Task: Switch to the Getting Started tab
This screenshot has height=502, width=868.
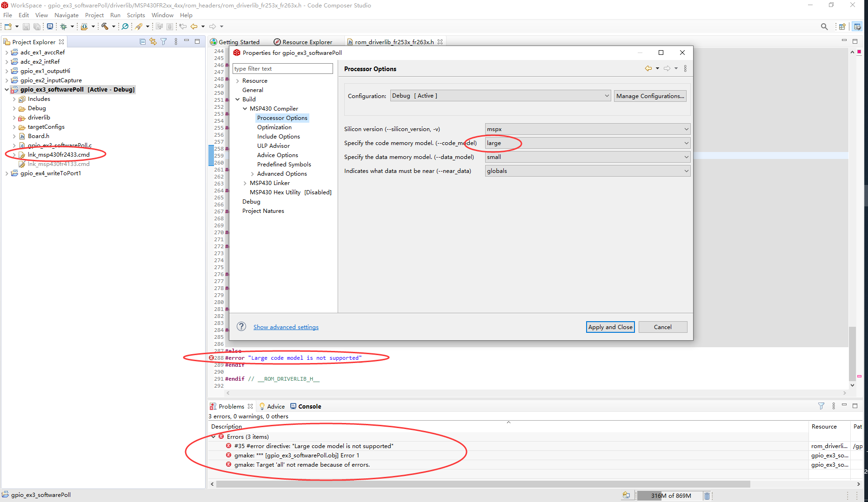Action: (x=235, y=42)
